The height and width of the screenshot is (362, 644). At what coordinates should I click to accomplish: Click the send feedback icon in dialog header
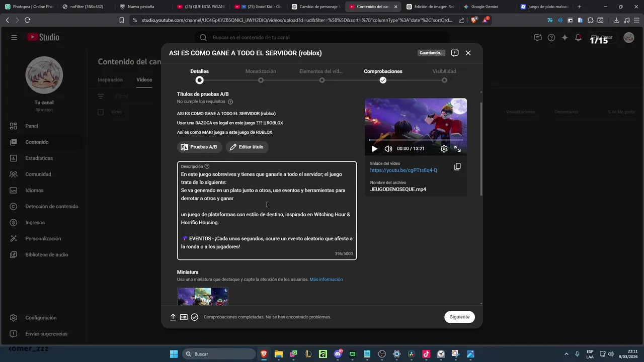[455, 53]
